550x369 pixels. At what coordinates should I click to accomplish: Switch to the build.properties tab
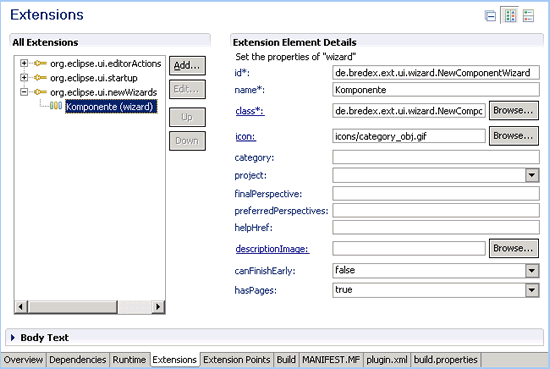tap(445, 360)
